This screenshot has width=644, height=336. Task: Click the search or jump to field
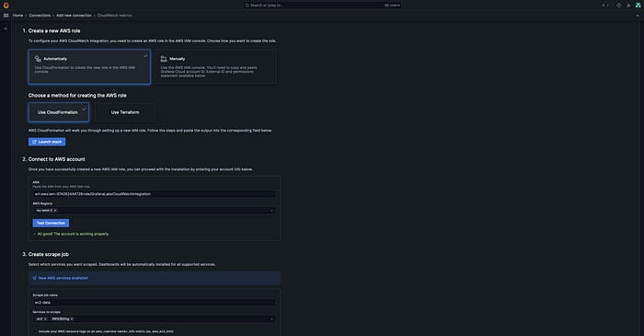(x=322, y=6)
